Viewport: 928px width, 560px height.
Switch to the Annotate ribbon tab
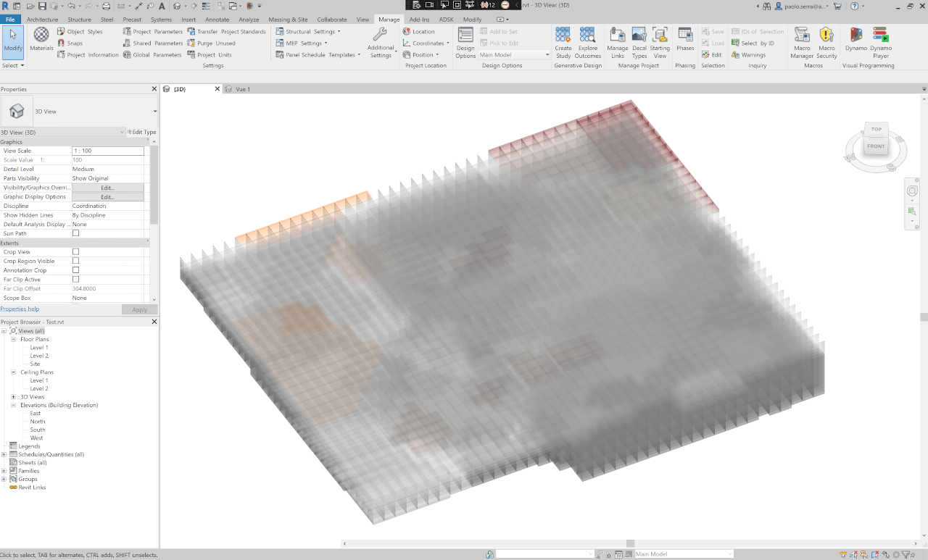point(217,20)
